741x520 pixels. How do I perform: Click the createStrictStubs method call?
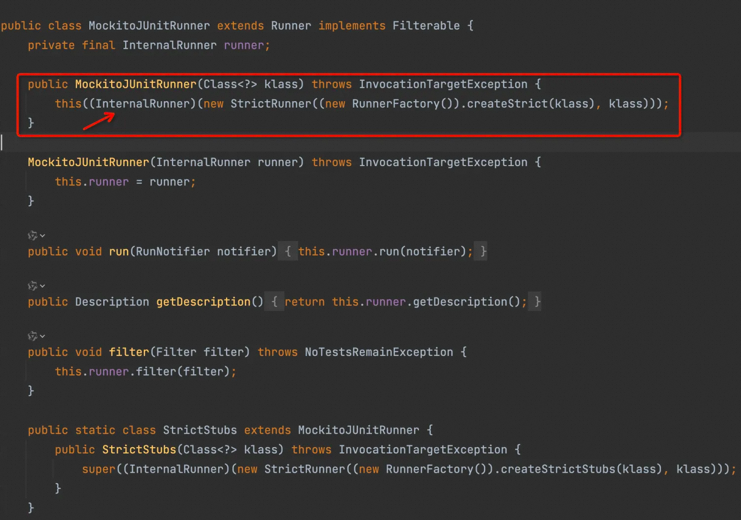pos(558,469)
